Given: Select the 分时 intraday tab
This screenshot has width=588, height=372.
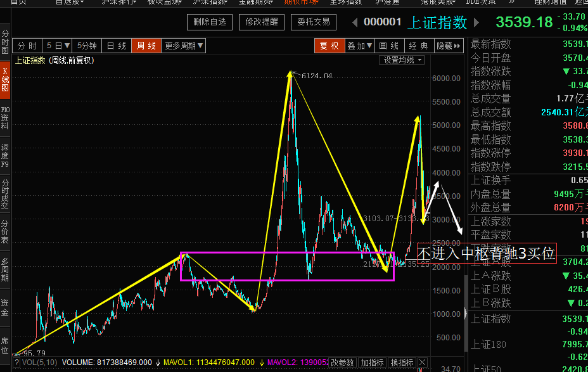Looking at the screenshot, I should (27, 46).
